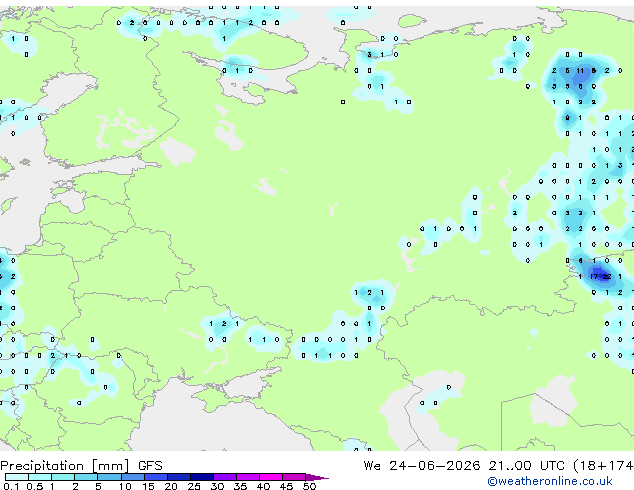
Task: Click the "20" legend scale label
Action: click(171, 486)
